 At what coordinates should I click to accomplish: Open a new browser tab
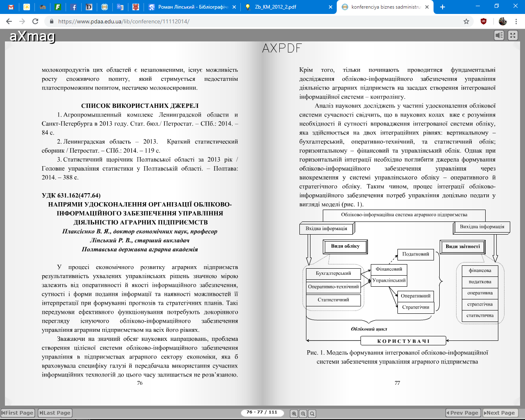(x=443, y=7)
